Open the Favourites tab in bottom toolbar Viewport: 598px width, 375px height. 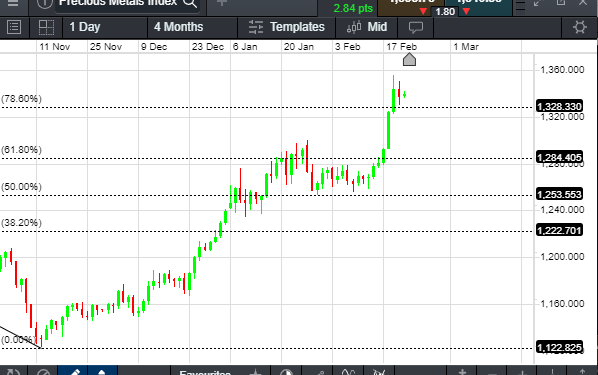(205, 372)
